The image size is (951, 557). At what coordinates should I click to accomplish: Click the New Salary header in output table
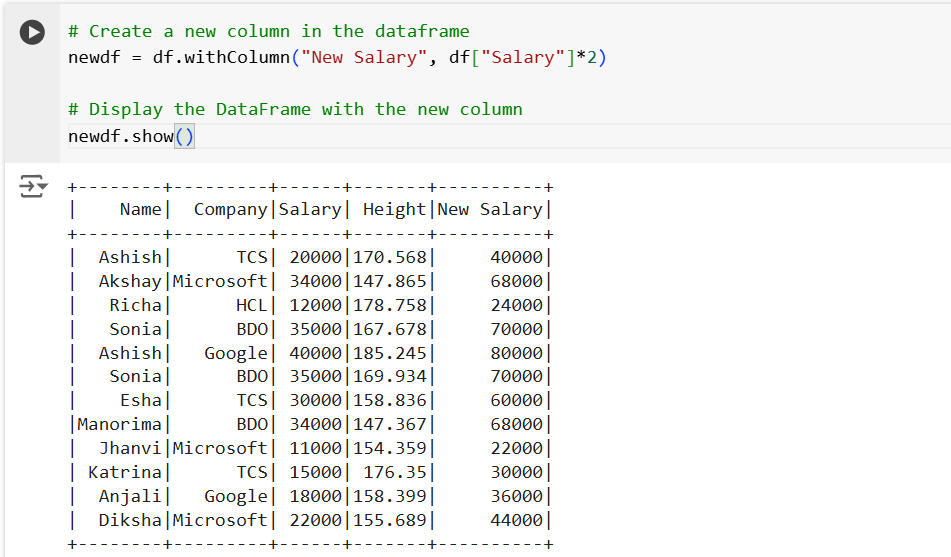(490, 209)
